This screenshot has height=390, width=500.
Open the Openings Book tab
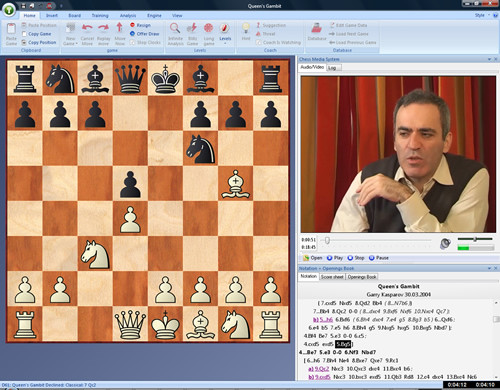tap(362, 277)
